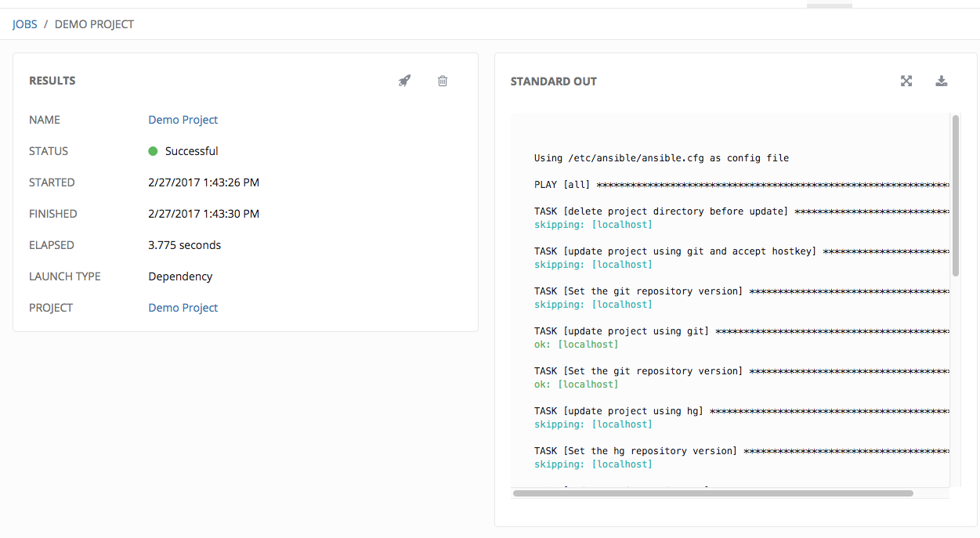Click the RESULTS panel heading
Viewport: 980px width, 538px height.
(x=52, y=81)
